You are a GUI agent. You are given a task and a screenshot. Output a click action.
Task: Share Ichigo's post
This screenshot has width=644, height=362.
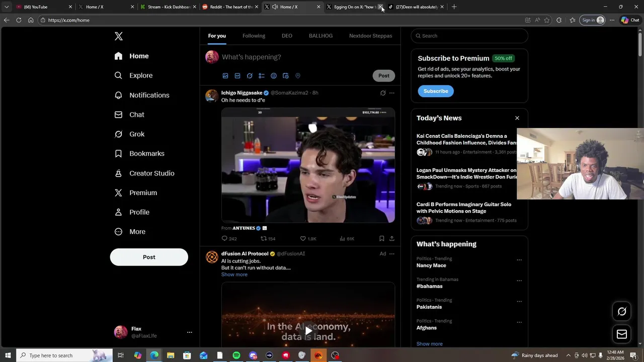[x=392, y=239]
